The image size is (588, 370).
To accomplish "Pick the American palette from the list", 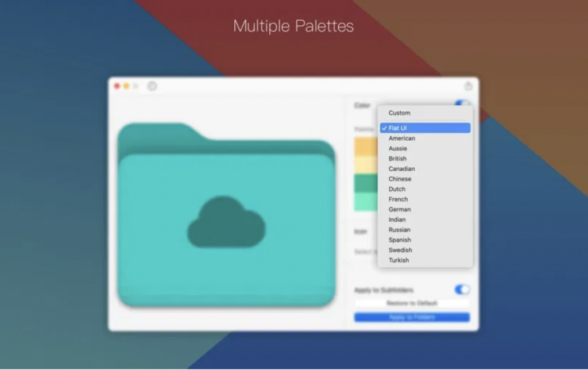I will coord(401,138).
